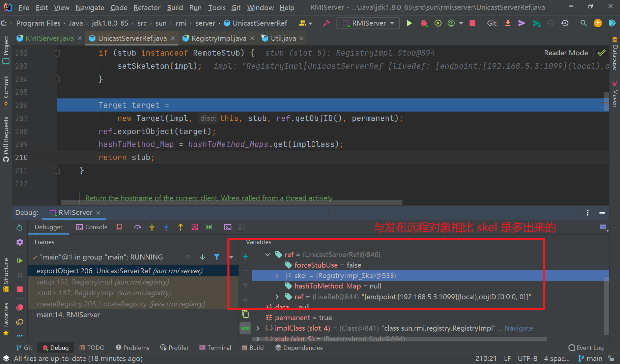Start a new Debug session from the toolbar
Image resolution: width=620 pixels, height=364 pixels.
coord(424,23)
